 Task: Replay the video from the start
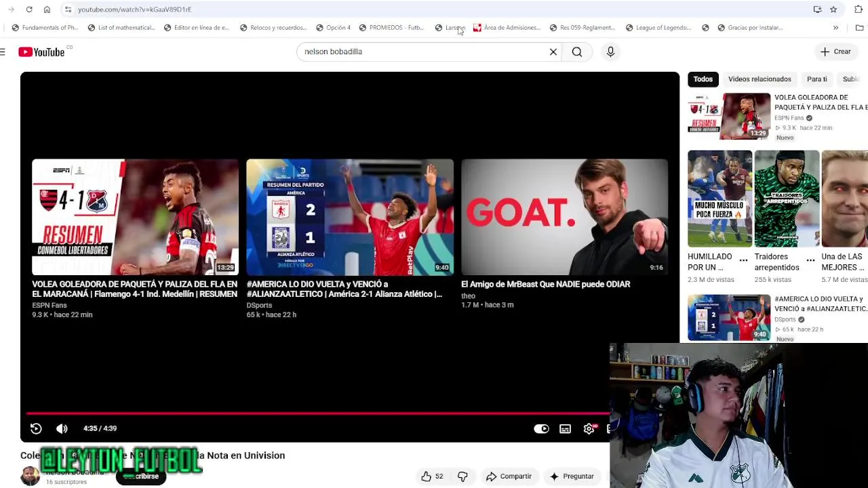pos(36,428)
